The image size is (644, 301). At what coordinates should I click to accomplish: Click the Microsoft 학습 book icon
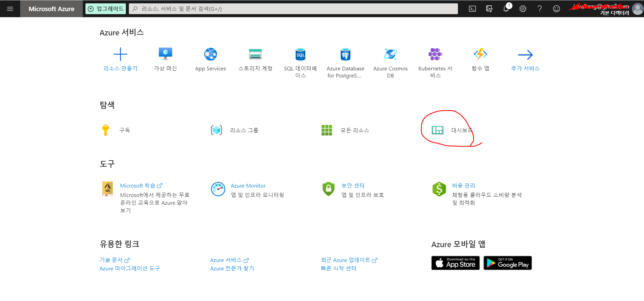click(107, 189)
